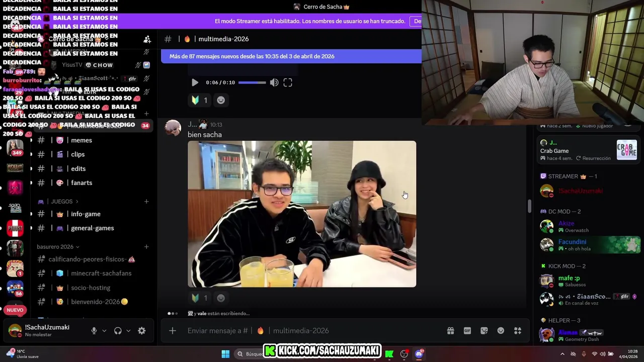Open Crab Game cover thumbnail
This screenshot has height=362, width=644.
pyautogui.click(x=627, y=150)
